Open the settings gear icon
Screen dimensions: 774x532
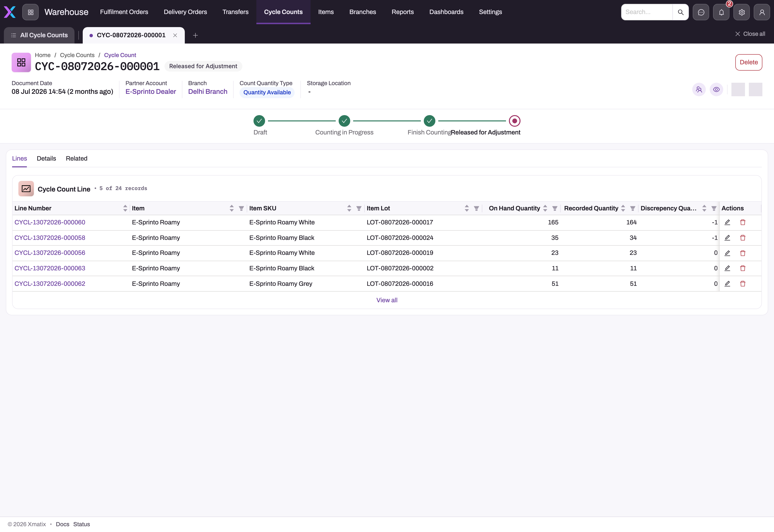[x=741, y=12]
